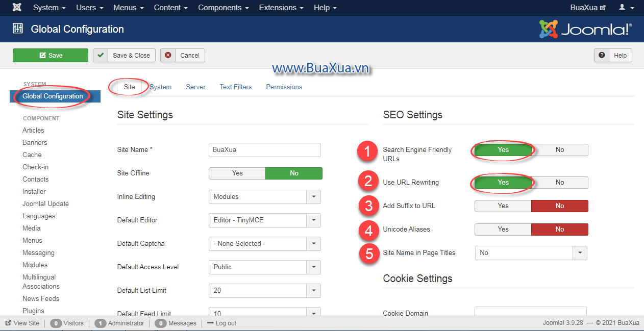Open the user account icon menu
The image size is (644, 331).
point(627,8)
